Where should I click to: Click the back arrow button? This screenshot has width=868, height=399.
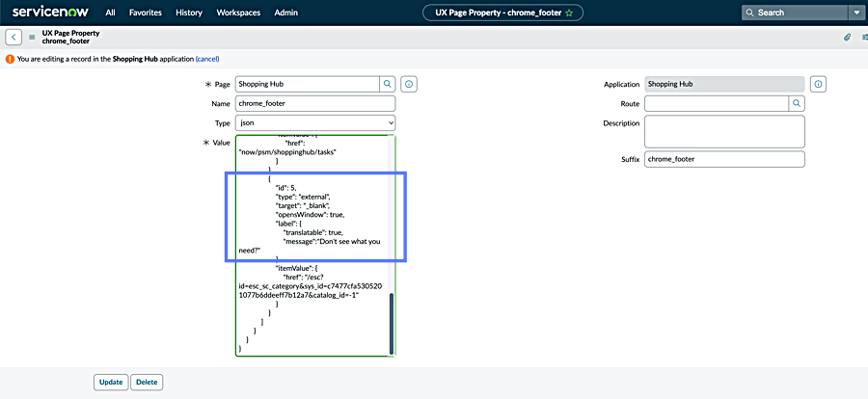(x=14, y=37)
